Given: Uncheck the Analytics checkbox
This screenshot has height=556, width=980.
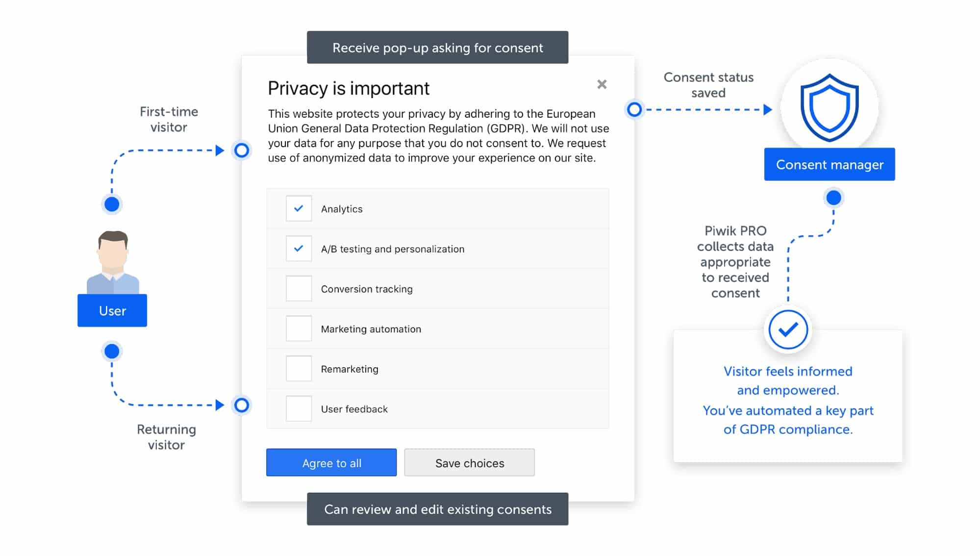Looking at the screenshot, I should point(299,208).
